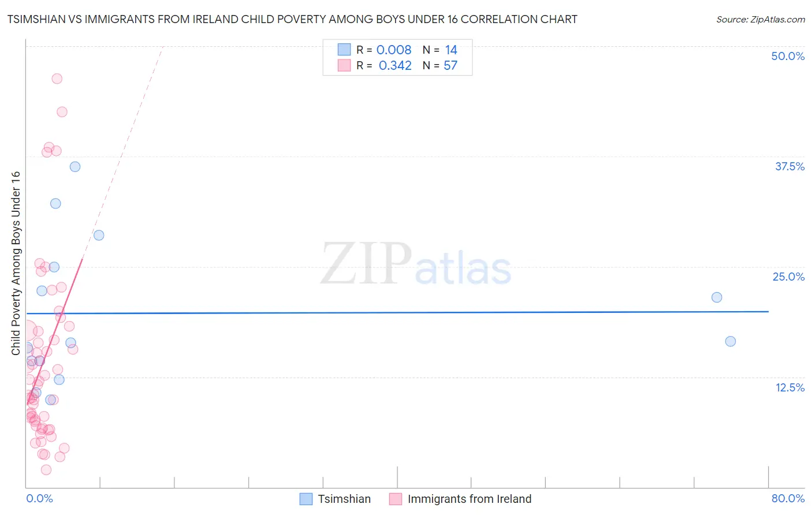Click the rightmost blue data point

pos(731,341)
